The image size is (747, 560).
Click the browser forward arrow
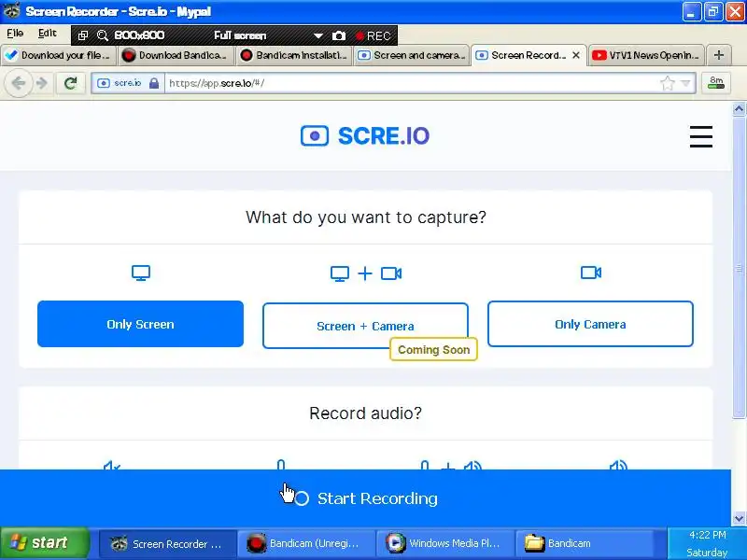pyautogui.click(x=42, y=83)
